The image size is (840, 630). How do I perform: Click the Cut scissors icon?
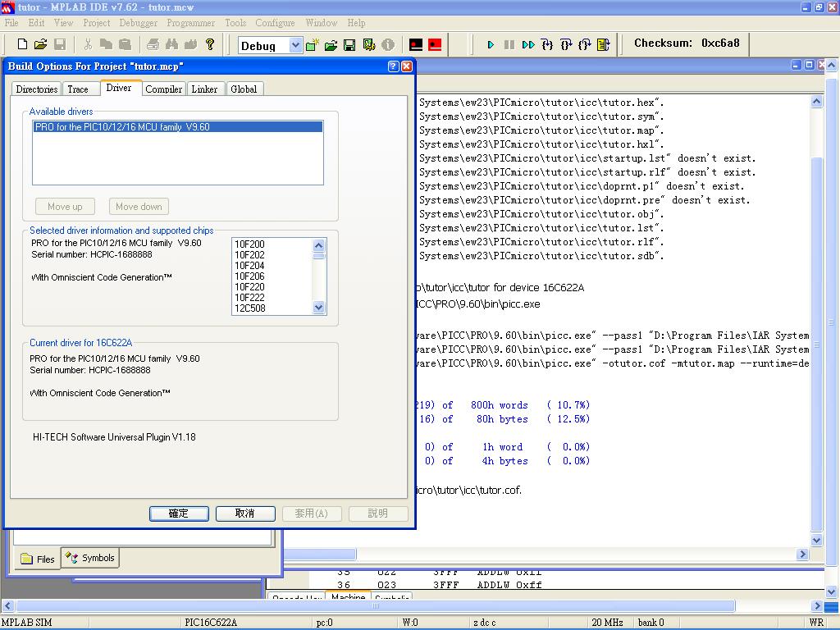pos(89,44)
